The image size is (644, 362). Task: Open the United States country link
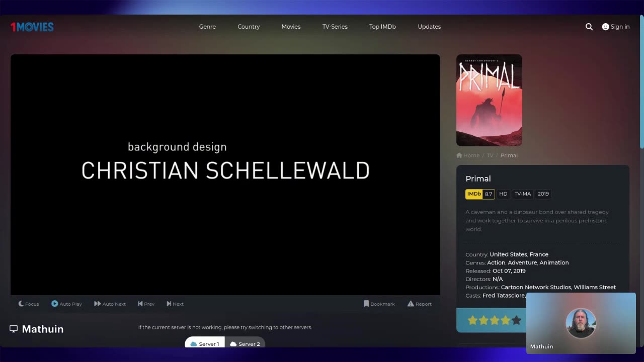508,254
